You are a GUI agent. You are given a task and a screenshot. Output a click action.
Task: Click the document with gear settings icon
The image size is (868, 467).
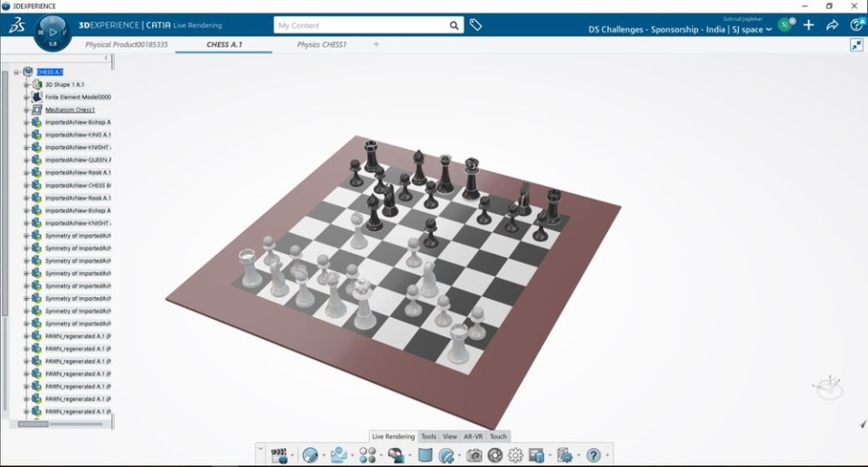click(x=564, y=455)
